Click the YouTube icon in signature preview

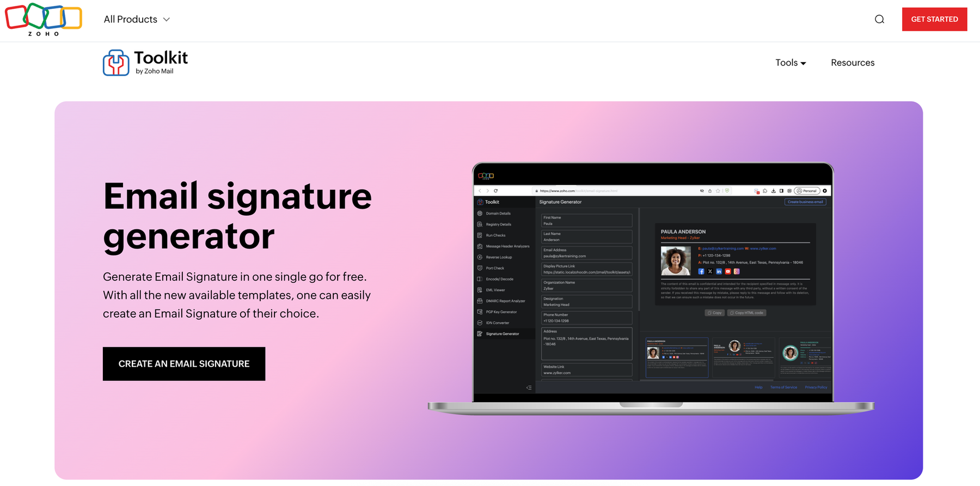[x=728, y=271]
